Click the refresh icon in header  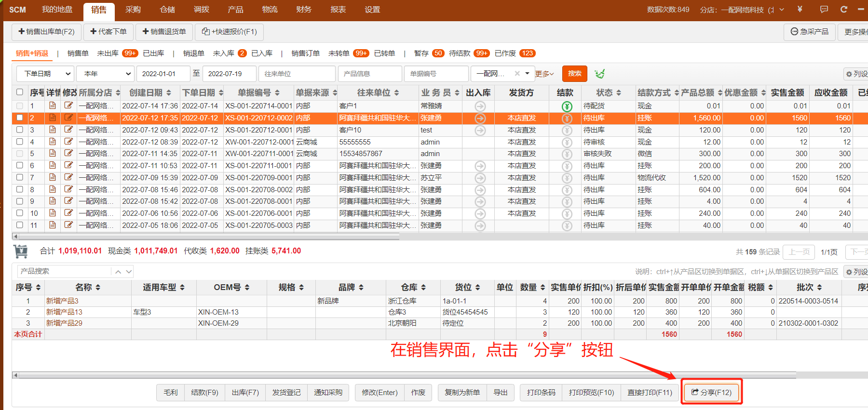click(844, 9)
